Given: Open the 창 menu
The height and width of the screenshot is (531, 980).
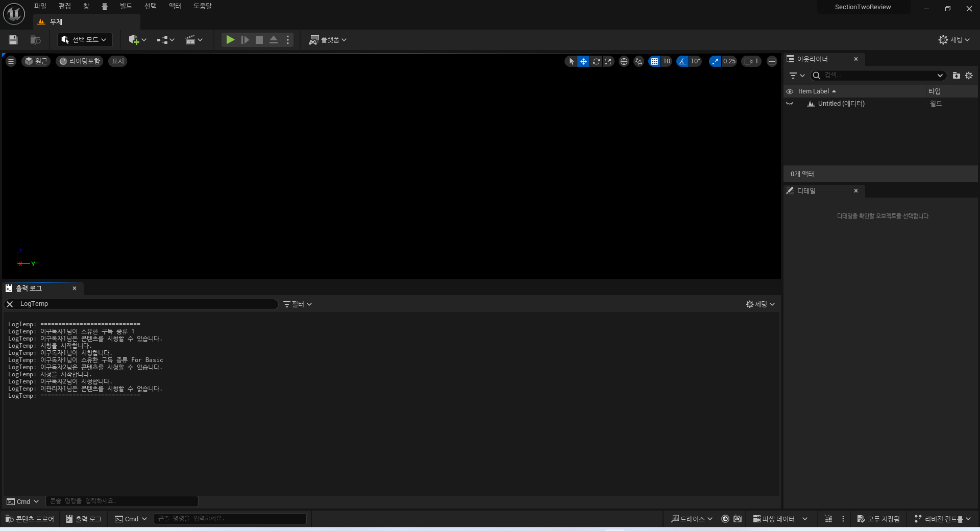Looking at the screenshot, I should tap(86, 6).
